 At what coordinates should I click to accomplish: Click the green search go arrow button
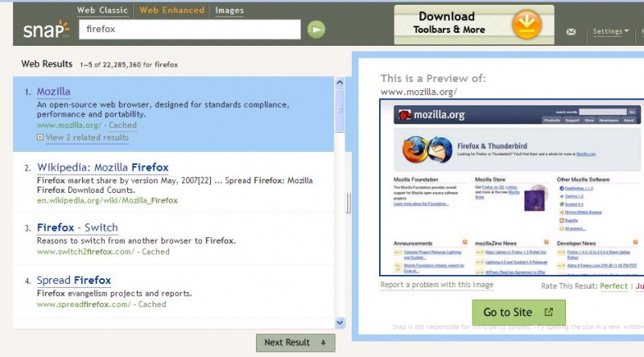coord(316,30)
